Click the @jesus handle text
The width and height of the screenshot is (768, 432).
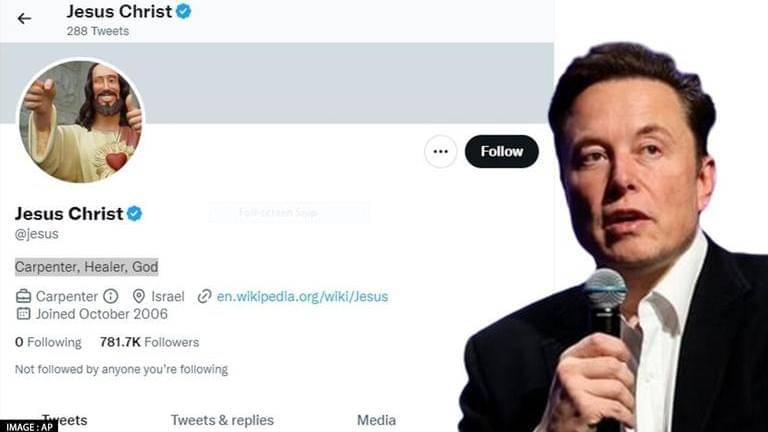coord(37,234)
